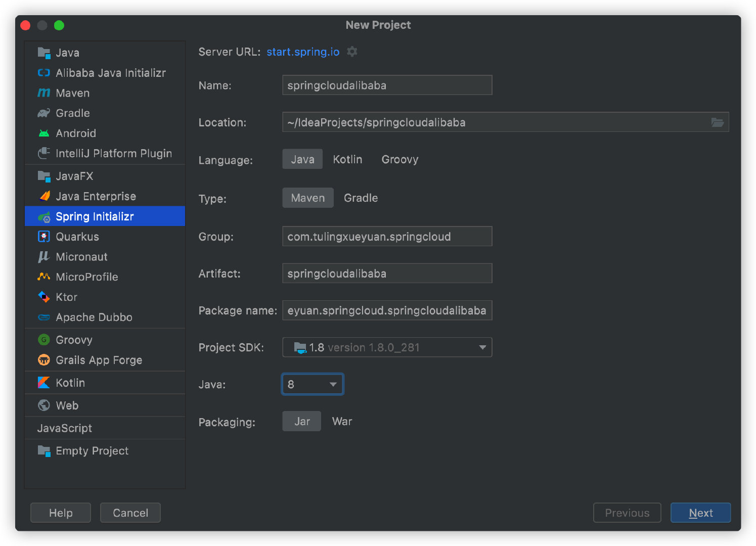Select Groovy as the language

click(399, 160)
